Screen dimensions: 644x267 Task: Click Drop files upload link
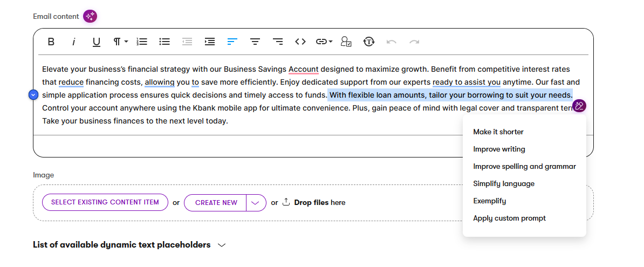coord(314,202)
